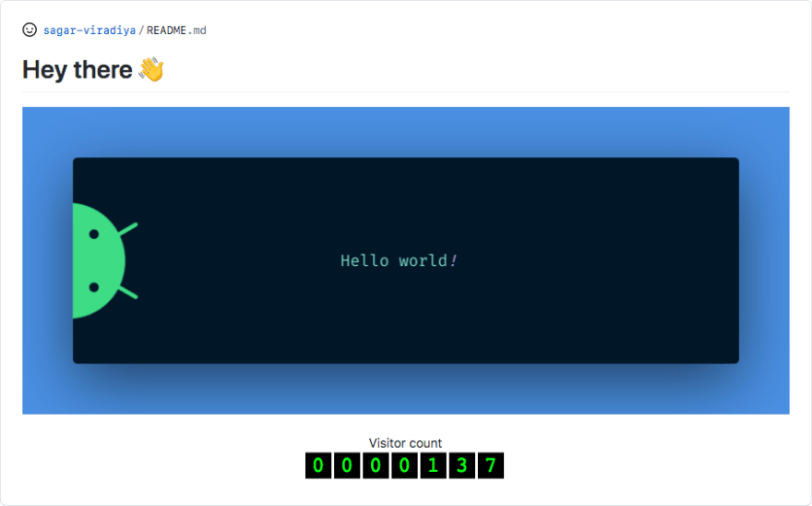Image resolution: width=812 pixels, height=506 pixels.
Task: Click the 'Visitor count' label
Action: (405, 443)
